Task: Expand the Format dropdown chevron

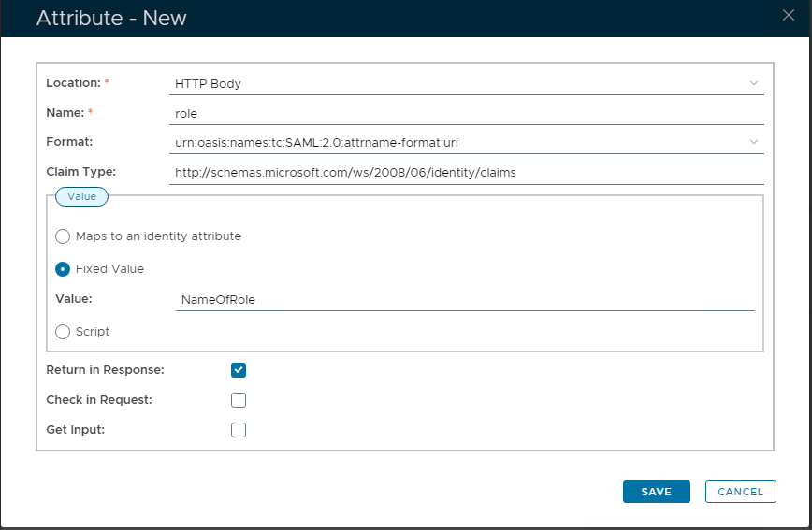Action: coord(753,142)
